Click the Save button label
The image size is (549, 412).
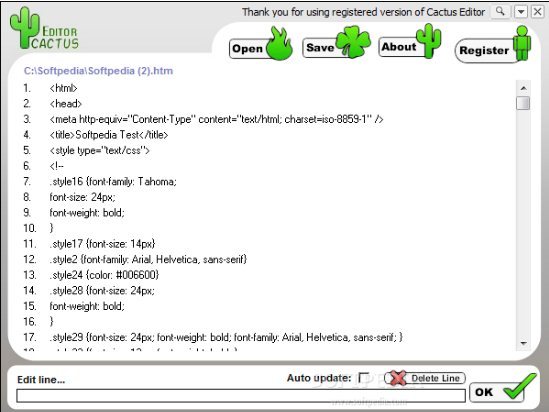point(320,47)
